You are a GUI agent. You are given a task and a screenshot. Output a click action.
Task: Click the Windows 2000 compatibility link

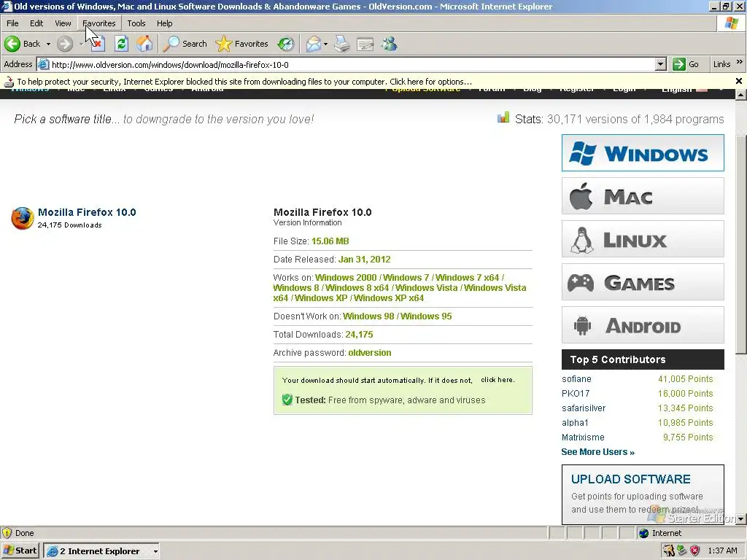click(x=346, y=278)
